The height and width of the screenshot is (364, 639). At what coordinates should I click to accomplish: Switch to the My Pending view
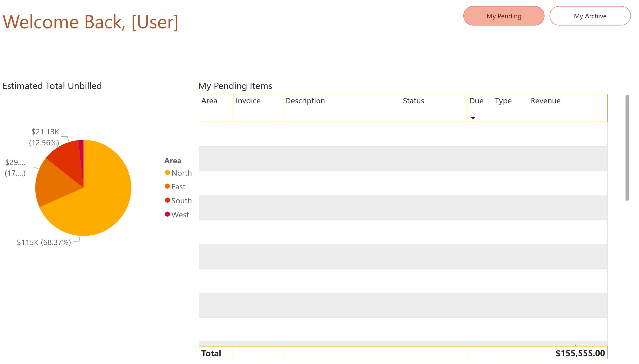pos(504,16)
